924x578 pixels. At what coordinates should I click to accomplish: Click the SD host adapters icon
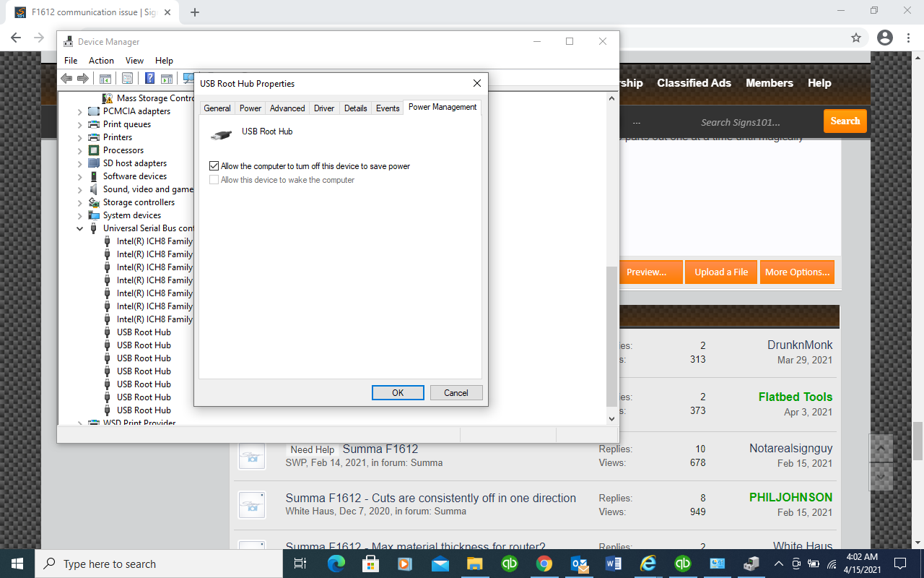click(94, 163)
